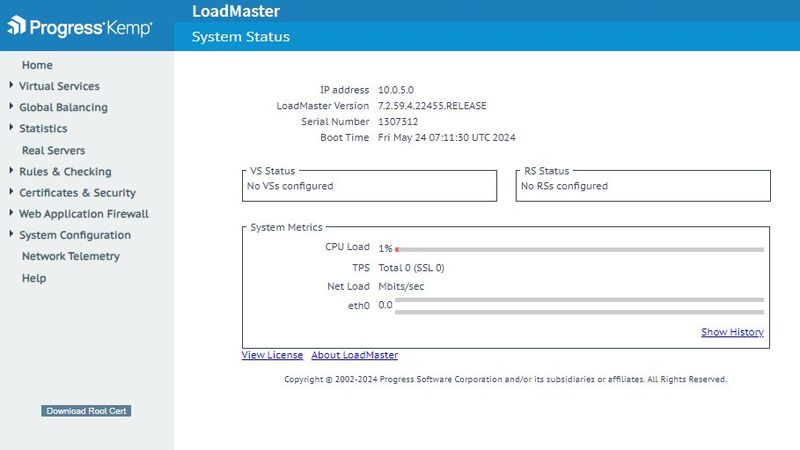The width and height of the screenshot is (800, 450).
Task: Select the Boot Time value
Action: point(446,137)
